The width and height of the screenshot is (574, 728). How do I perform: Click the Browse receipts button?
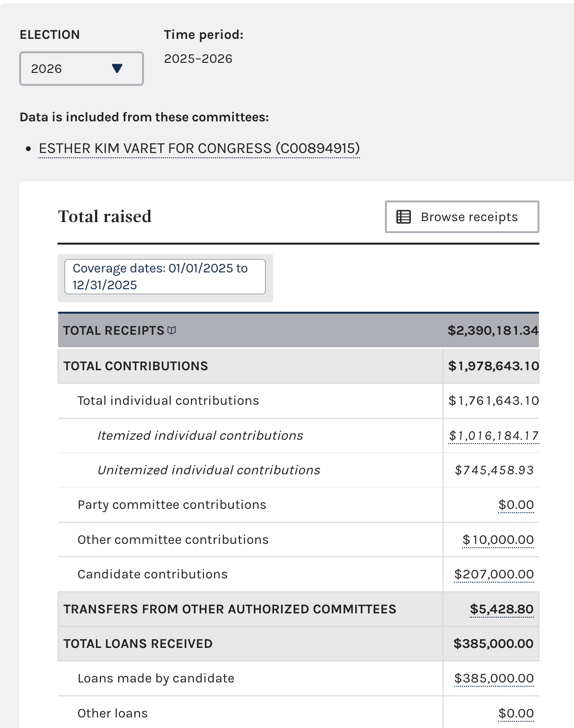point(462,217)
